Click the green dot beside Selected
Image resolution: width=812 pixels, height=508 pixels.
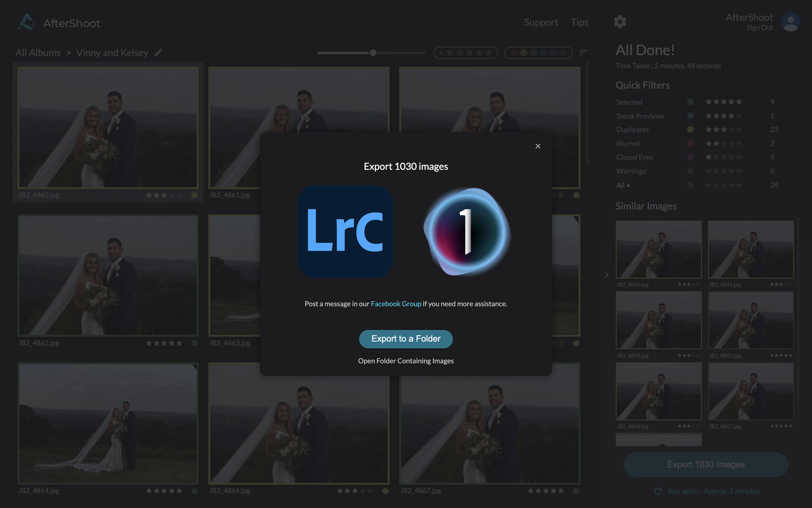690,102
